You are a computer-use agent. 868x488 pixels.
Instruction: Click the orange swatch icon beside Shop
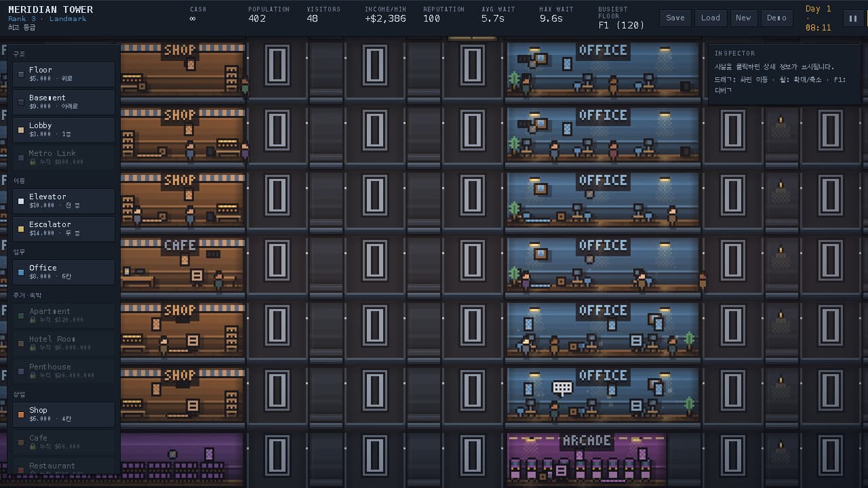click(x=21, y=415)
